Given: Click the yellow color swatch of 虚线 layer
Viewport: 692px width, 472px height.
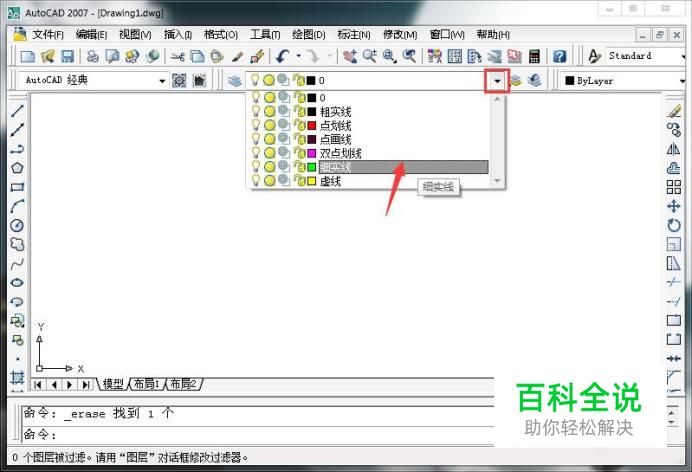Looking at the screenshot, I should [x=312, y=180].
